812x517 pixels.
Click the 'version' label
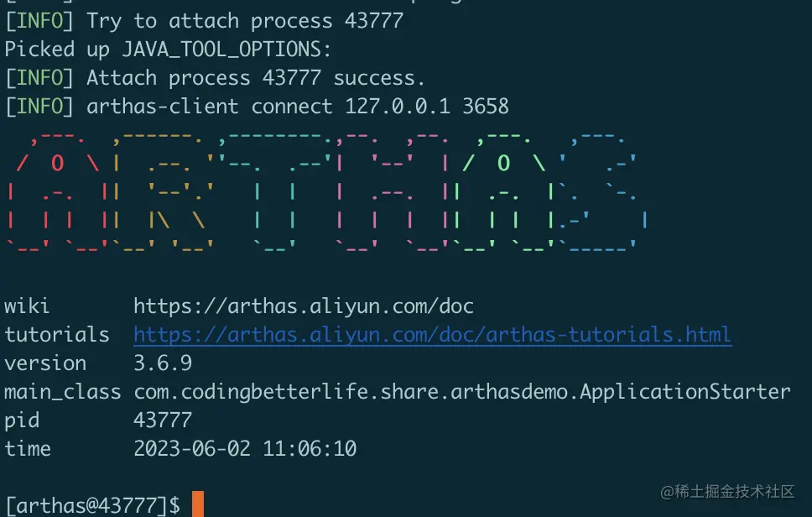45,363
